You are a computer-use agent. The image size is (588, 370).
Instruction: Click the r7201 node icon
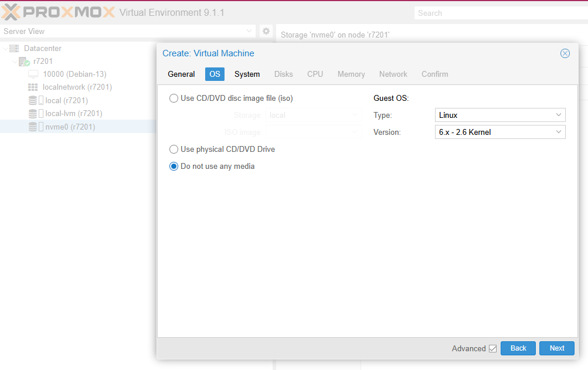24,62
